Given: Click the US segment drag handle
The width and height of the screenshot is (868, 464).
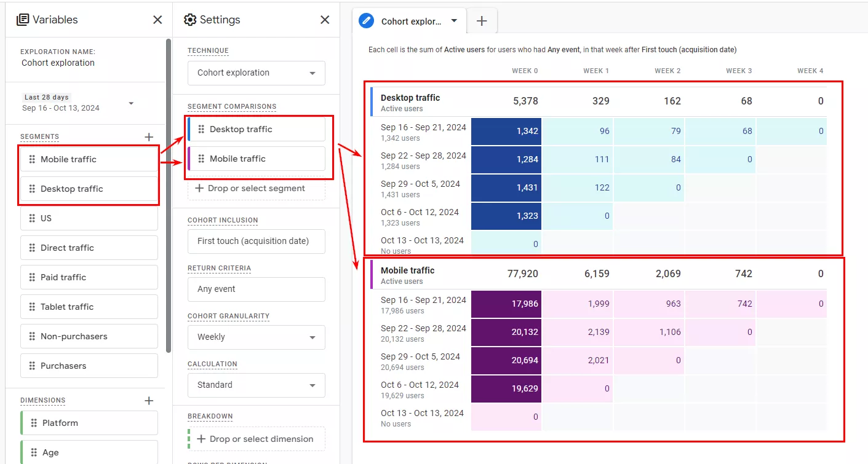Looking at the screenshot, I should click(32, 218).
